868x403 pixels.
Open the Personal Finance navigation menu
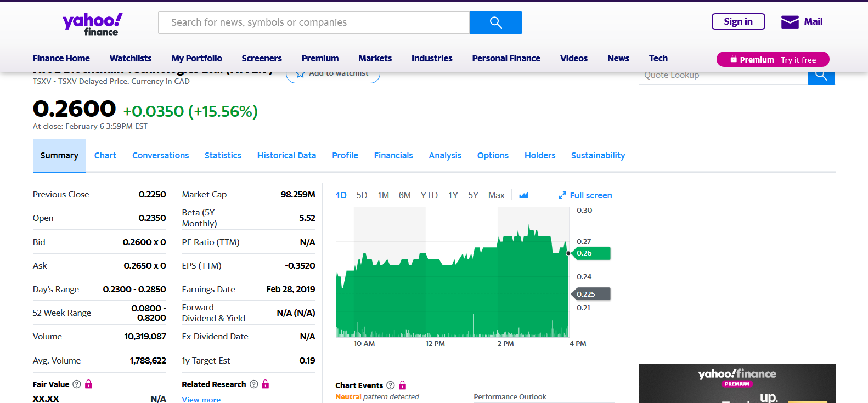pyautogui.click(x=506, y=59)
